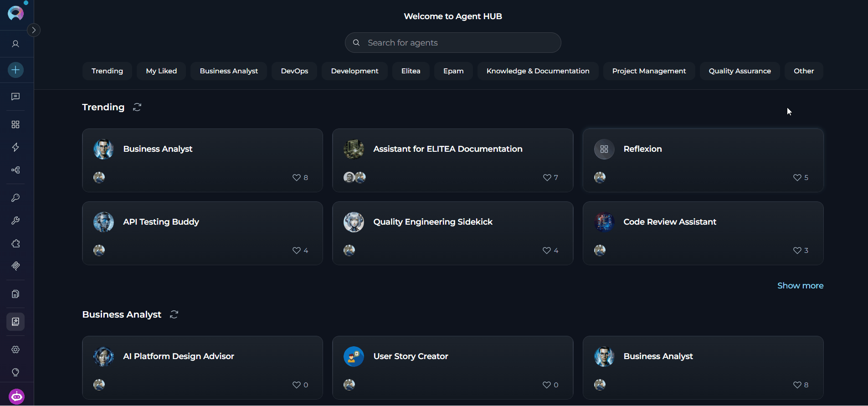Like the Reflexion agent
Image resolution: width=868 pixels, height=406 pixels.
coord(797,178)
